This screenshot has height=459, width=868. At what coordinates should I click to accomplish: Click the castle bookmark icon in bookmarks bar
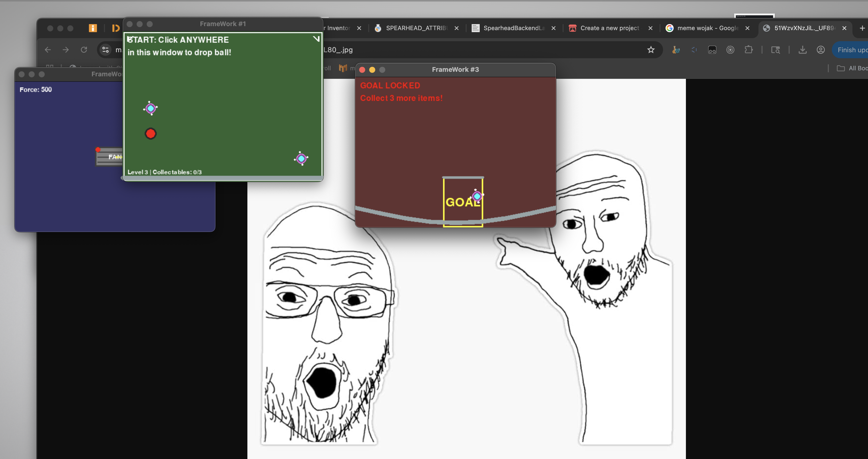[x=343, y=68]
